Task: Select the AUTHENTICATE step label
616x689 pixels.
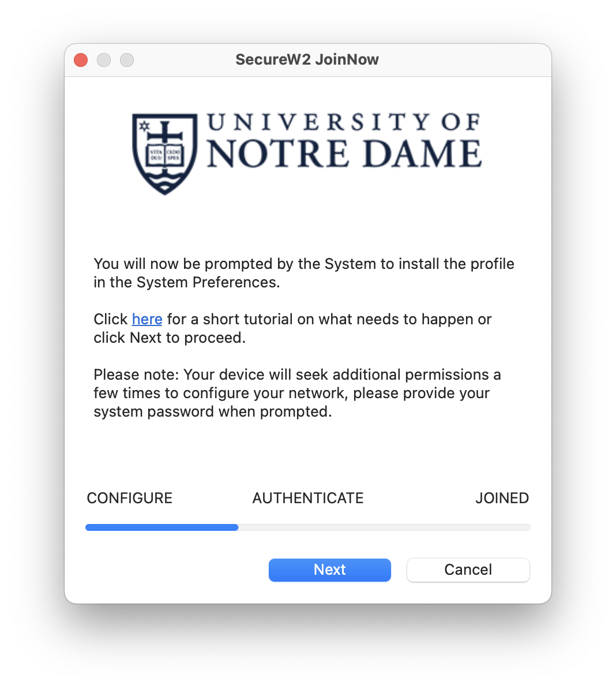Action: click(308, 498)
